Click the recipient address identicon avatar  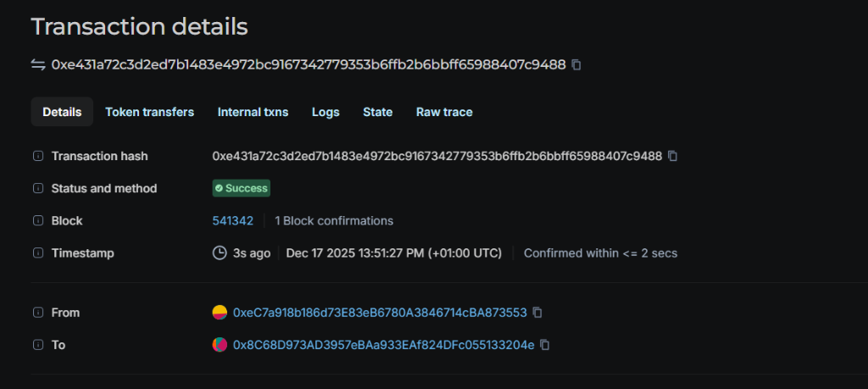pos(220,345)
